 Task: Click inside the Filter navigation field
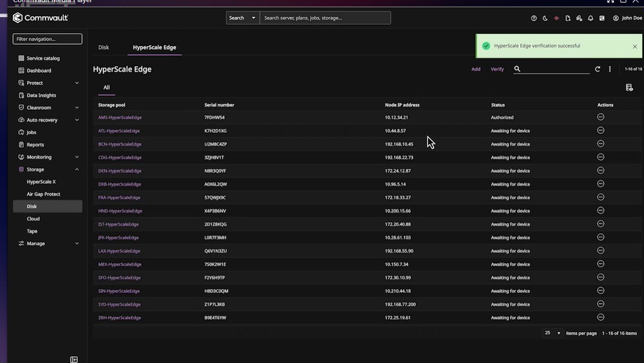point(47,38)
